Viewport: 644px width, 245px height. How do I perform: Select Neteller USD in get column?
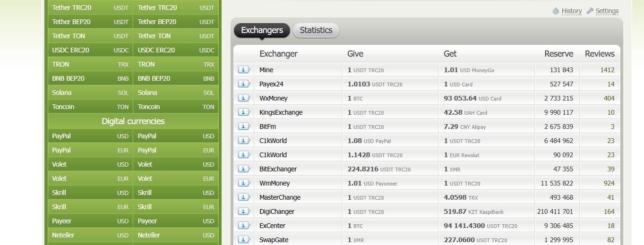click(176, 235)
